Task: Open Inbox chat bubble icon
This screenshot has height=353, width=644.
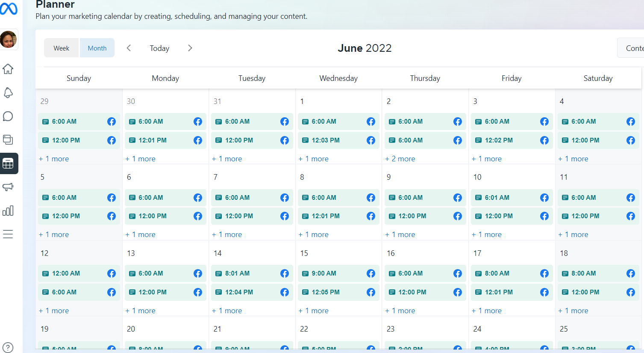Action: (x=8, y=116)
